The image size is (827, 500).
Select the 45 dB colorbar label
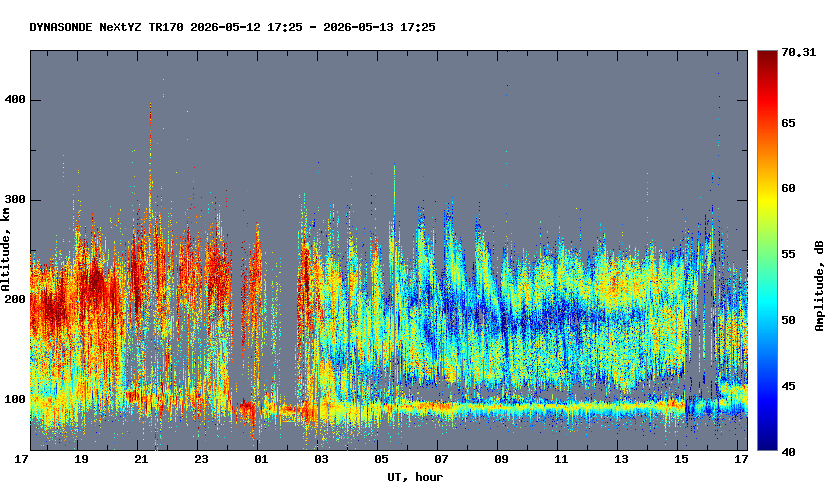tap(788, 386)
